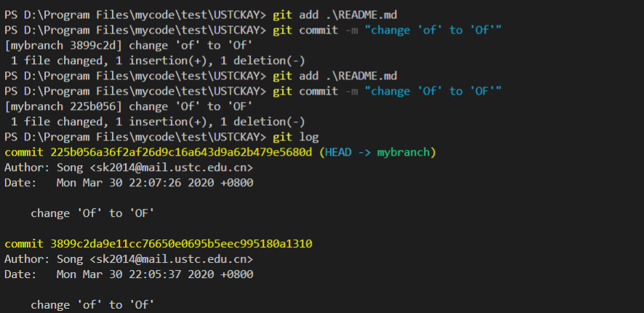
Task: Click the commit message "change 'of' to 'Of'" string
Action: point(433,31)
